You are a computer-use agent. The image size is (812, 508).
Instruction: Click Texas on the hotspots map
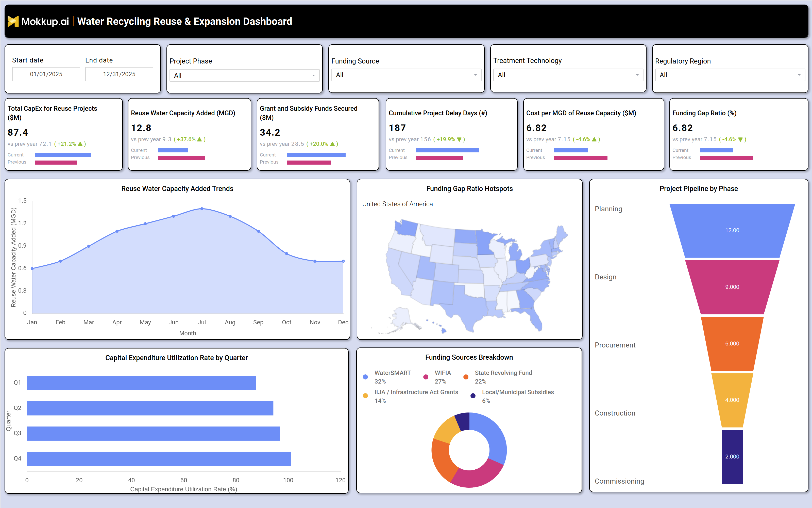tap(468, 307)
